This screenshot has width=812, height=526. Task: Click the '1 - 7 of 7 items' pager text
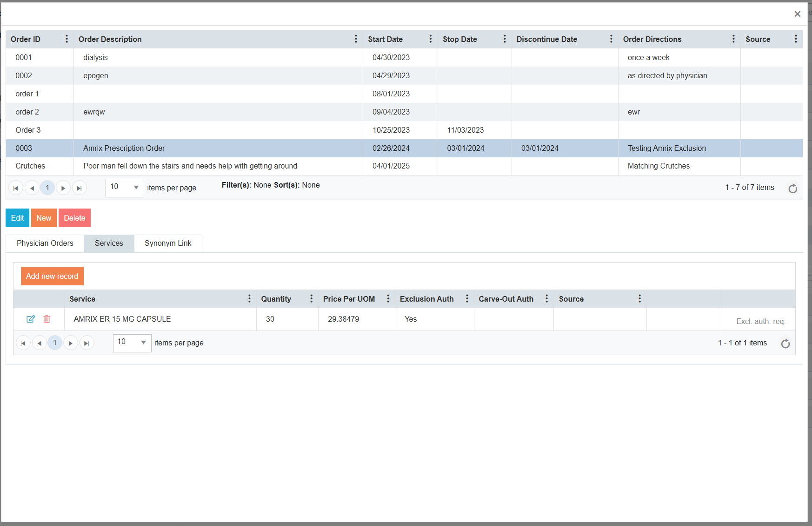click(750, 187)
